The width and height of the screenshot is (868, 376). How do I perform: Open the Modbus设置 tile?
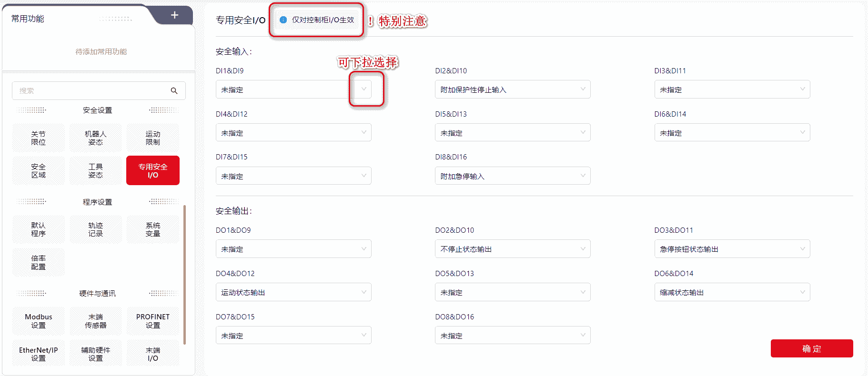coord(38,321)
